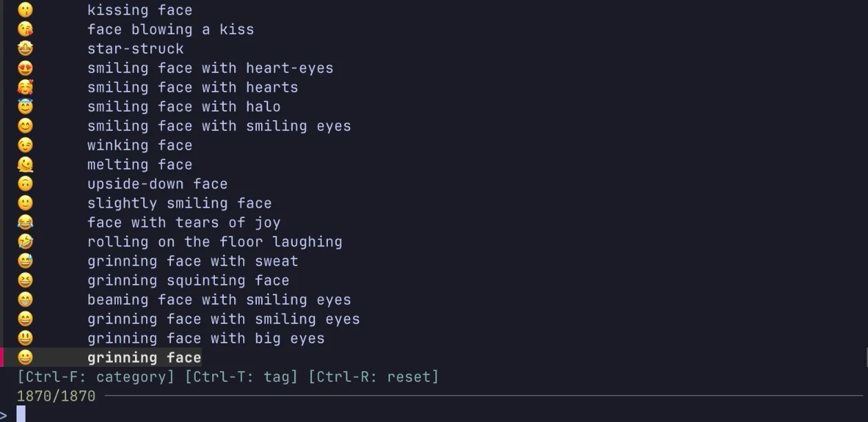
Task: Click the upside-down face emoji
Action: click(x=25, y=183)
